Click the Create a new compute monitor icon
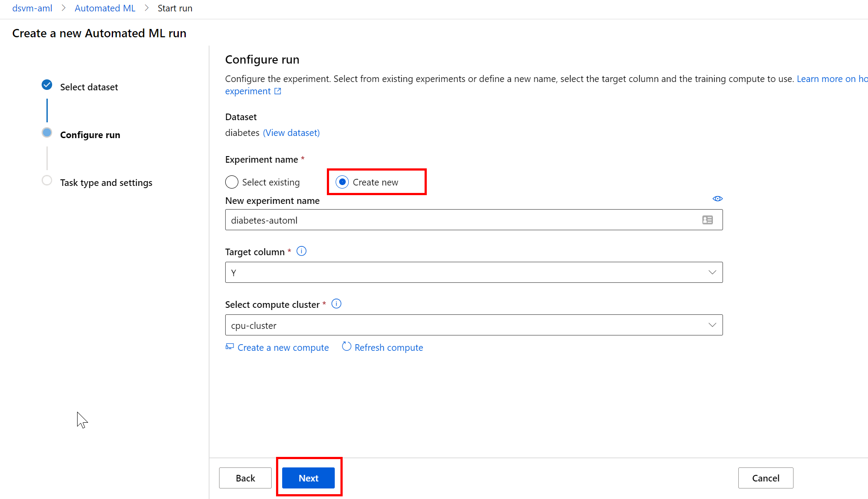This screenshot has height=499, width=868. point(230,347)
